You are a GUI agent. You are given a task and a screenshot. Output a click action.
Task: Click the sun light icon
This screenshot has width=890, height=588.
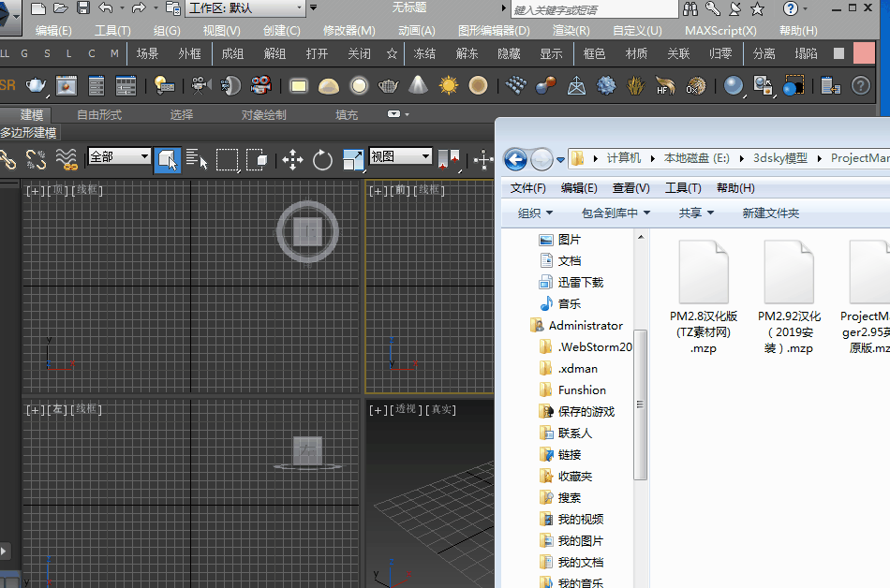[449, 86]
